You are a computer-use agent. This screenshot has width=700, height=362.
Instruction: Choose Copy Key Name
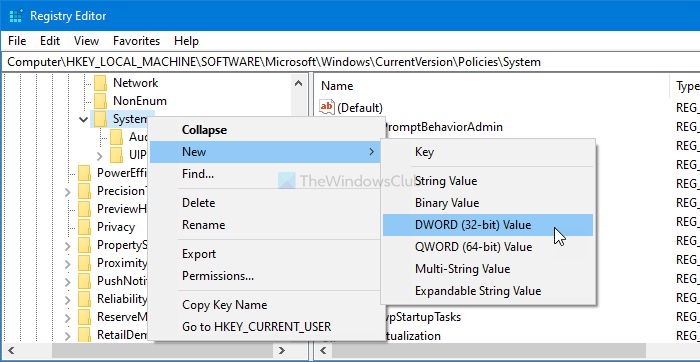pos(266,305)
